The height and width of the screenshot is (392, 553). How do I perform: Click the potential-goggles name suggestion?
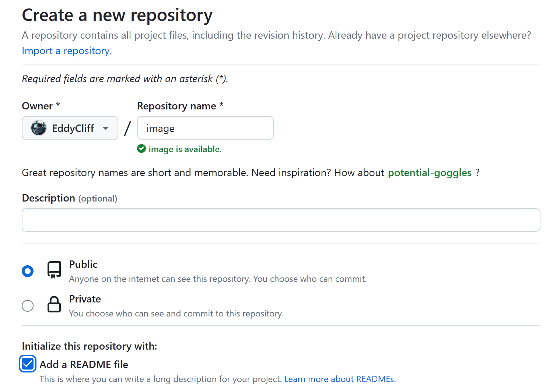(430, 172)
